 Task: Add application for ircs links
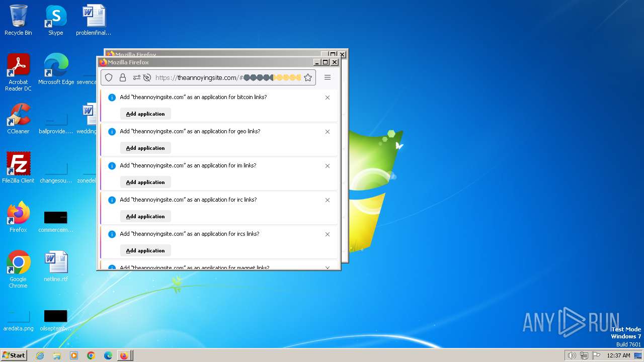click(x=145, y=250)
